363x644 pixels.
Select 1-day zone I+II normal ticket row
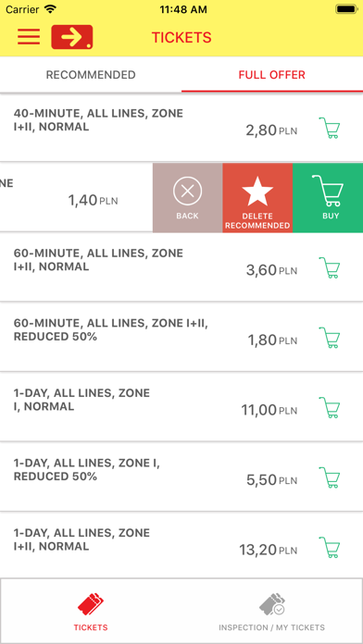click(x=181, y=546)
